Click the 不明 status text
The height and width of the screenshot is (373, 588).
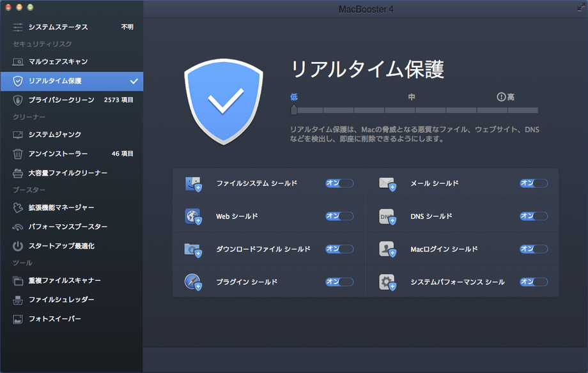click(x=127, y=27)
